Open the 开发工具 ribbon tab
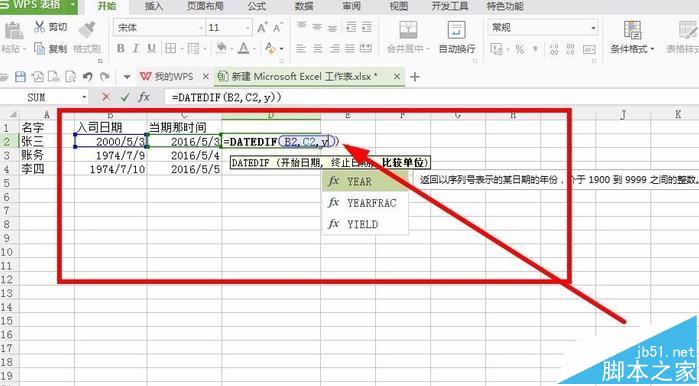This screenshot has width=699, height=386. (x=449, y=6)
